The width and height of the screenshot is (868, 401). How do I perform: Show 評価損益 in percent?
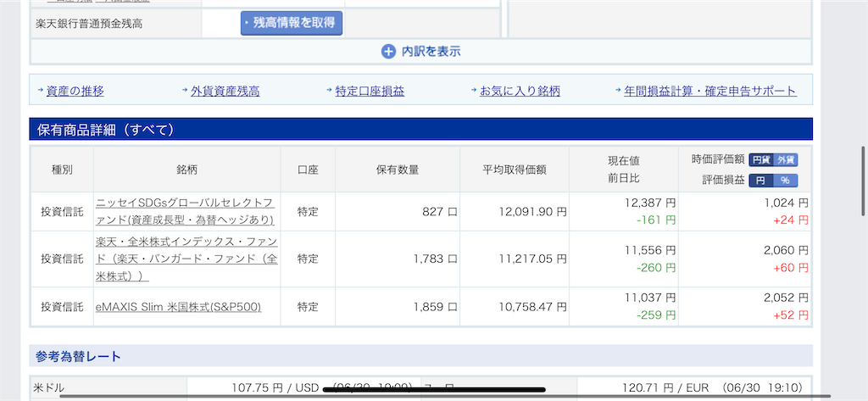click(786, 181)
